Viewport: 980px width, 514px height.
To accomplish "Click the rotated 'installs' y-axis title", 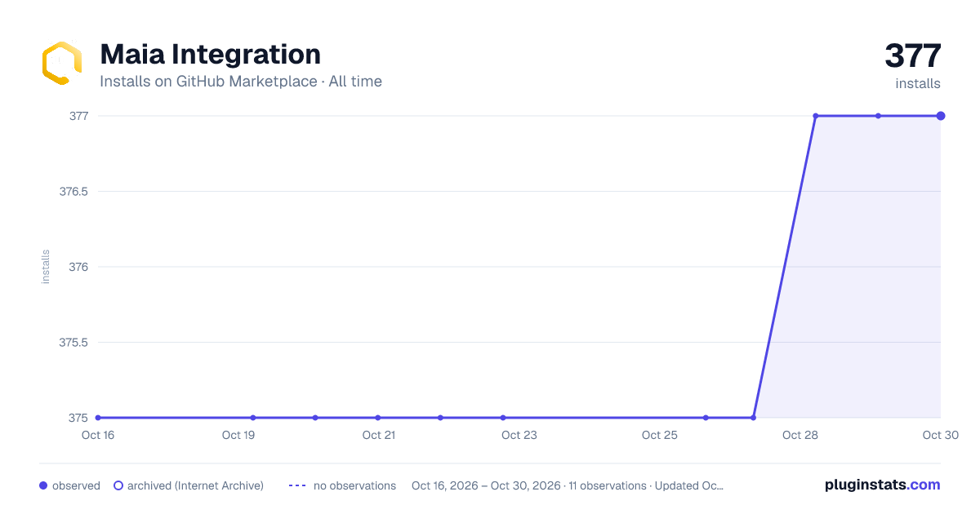I will [46, 267].
